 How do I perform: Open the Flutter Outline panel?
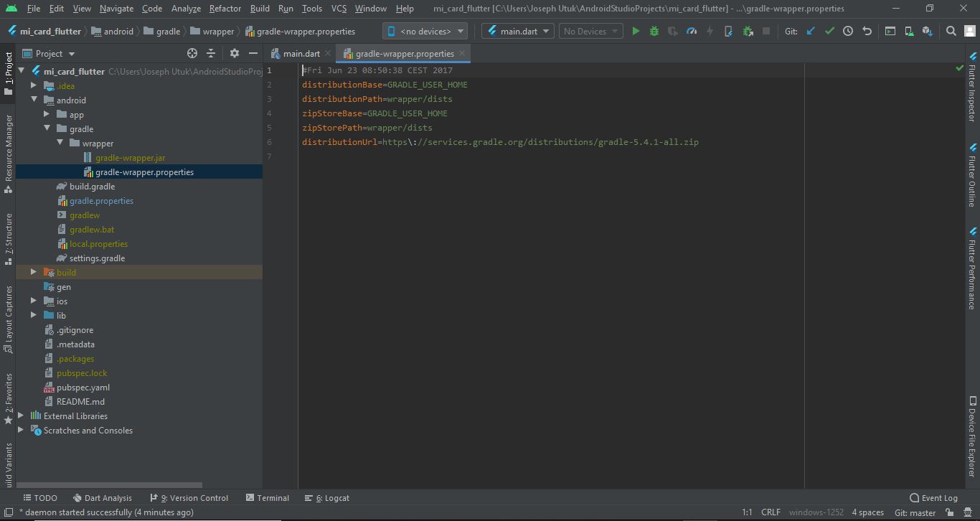tap(974, 183)
